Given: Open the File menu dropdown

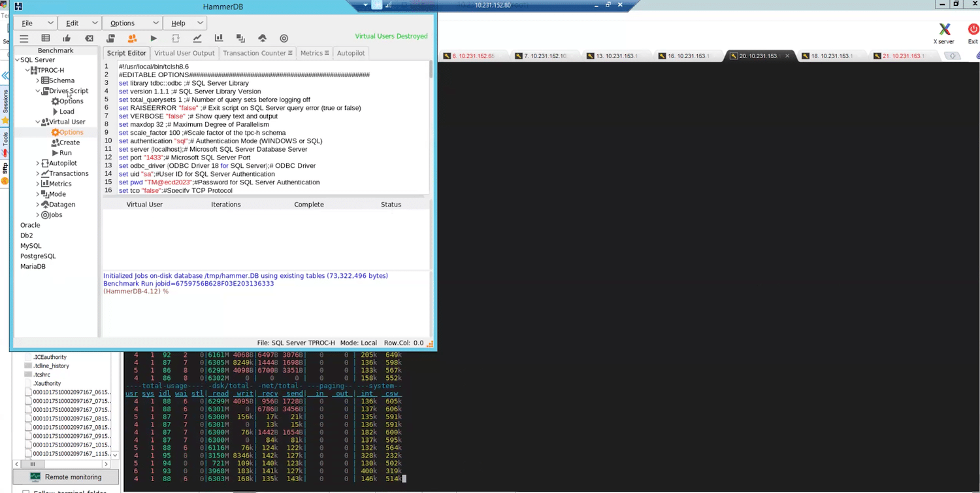Looking at the screenshot, I should click(36, 23).
